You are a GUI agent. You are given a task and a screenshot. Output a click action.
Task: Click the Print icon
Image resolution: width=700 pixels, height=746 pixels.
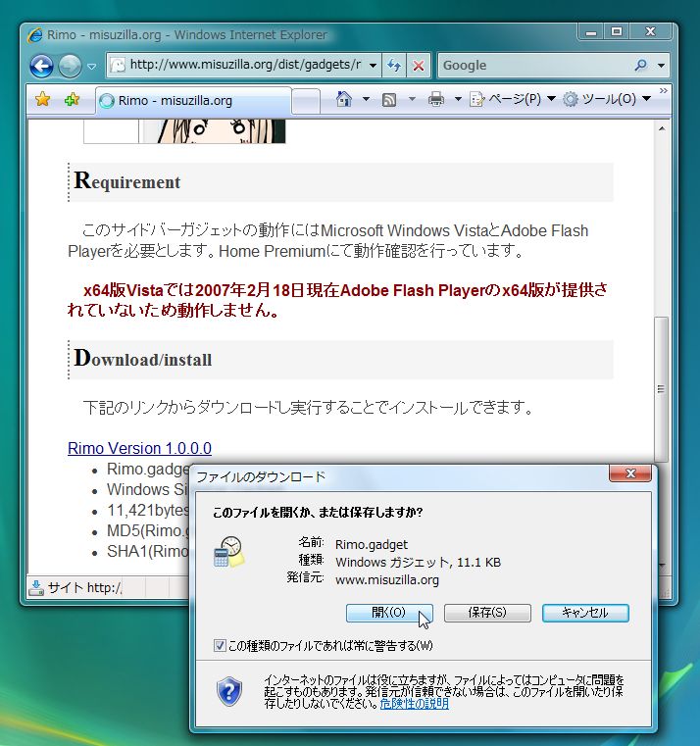pos(436,99)
